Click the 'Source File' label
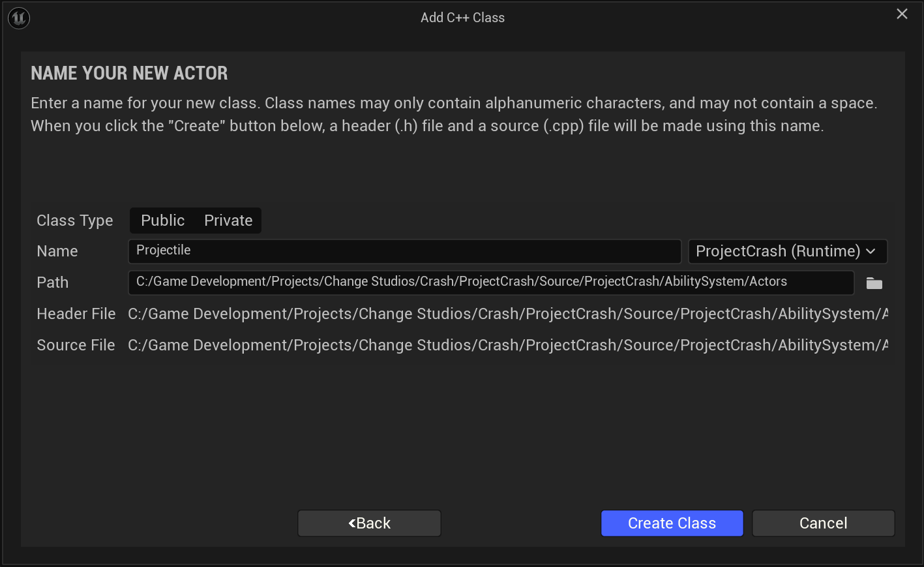 pos(76,345)
